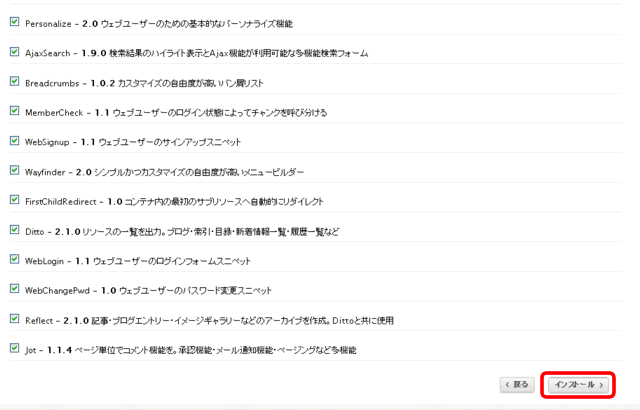Click the MemberCheck snippet label text

click(176, 113)
